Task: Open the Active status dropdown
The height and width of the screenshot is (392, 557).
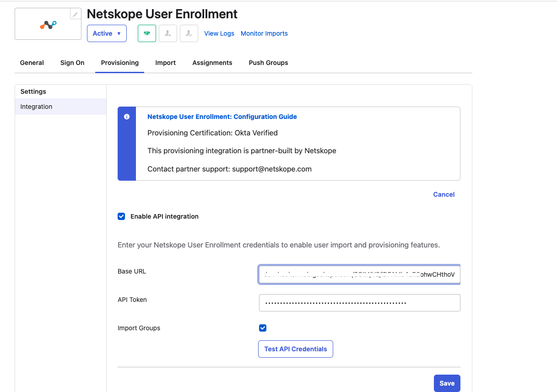Action: (107, 33)
